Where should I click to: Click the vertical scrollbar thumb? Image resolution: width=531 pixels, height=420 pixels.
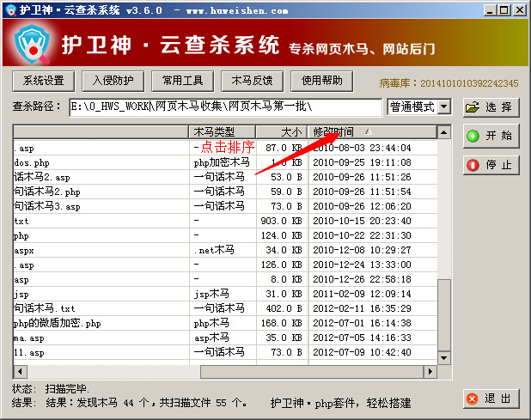tap(444, 315)
